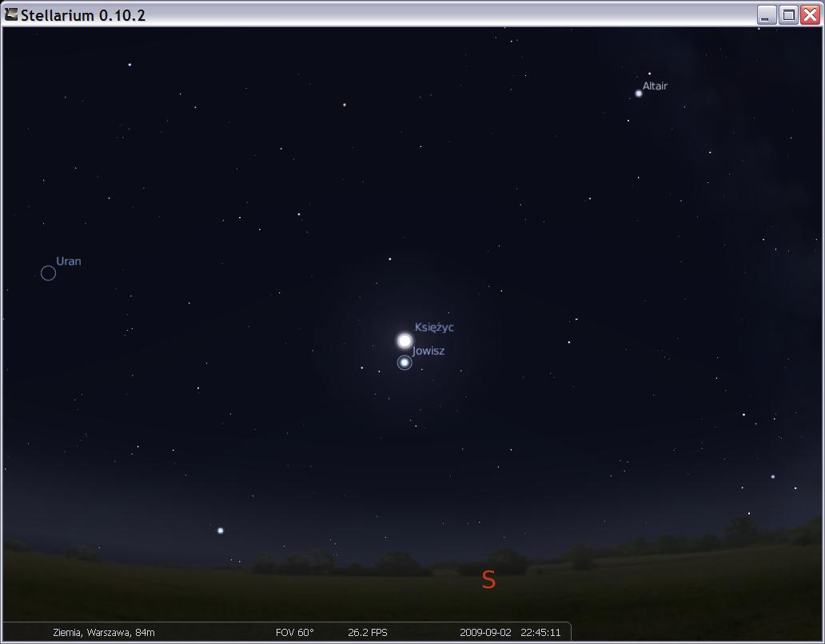The width and height of the screenshot is (825, 644).
Task: Click the FOV 60° readout
Action: click(x=294, y=633)
